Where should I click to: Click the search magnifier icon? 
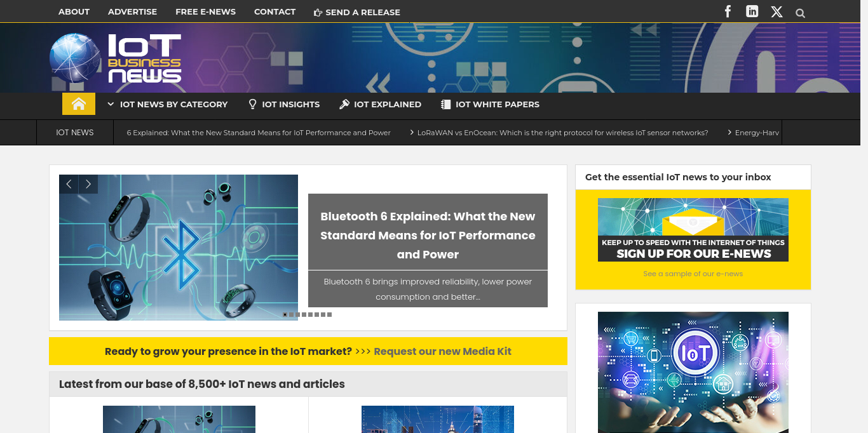[x=800, y=13]
